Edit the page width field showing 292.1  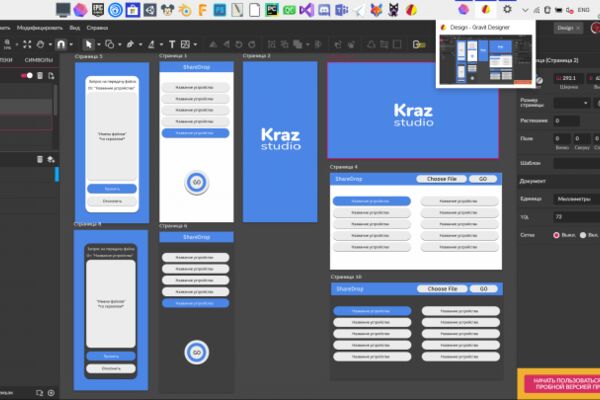[569, 78]
